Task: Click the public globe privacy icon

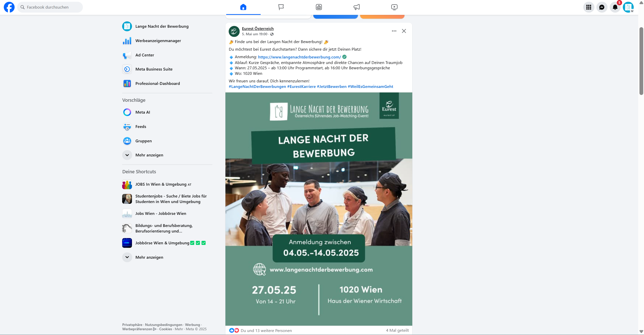Action: pyautogui.click(x=272, y=34)
